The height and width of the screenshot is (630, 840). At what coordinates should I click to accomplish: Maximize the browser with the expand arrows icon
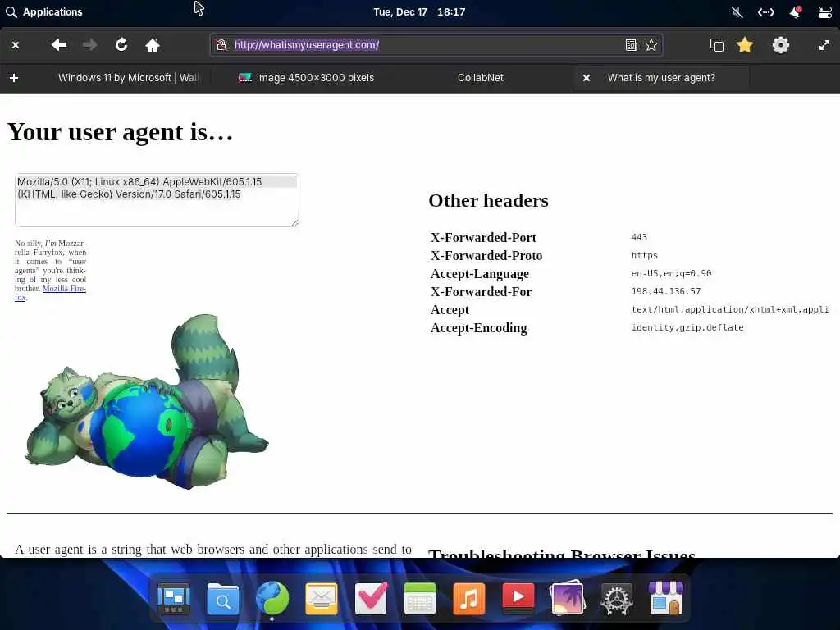coord(824,45)
